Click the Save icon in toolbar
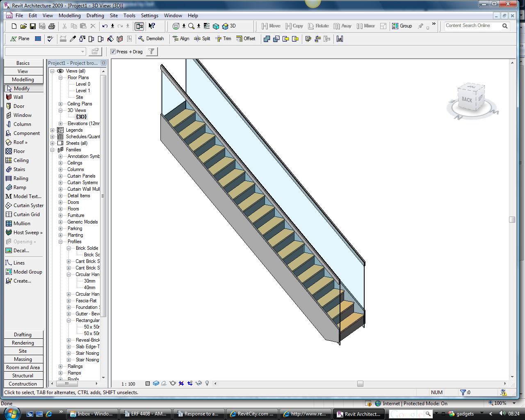The height and width of the screenshot is (420, 525). [x=32, y=26]
